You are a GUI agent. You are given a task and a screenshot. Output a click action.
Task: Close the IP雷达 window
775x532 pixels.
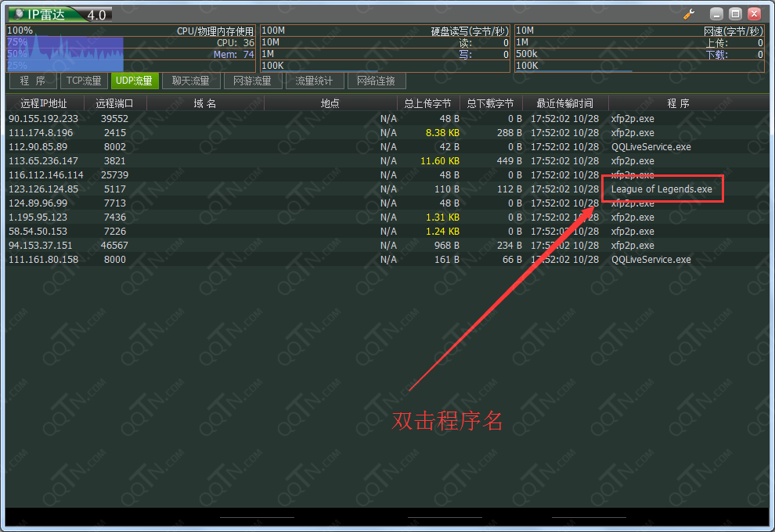point(754,14)
